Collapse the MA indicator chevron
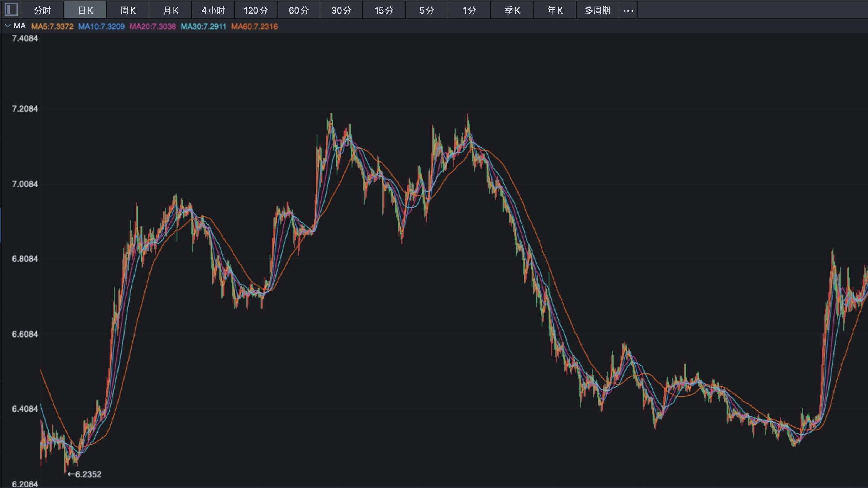The image size is (868, 488). [x=7, y=26]
